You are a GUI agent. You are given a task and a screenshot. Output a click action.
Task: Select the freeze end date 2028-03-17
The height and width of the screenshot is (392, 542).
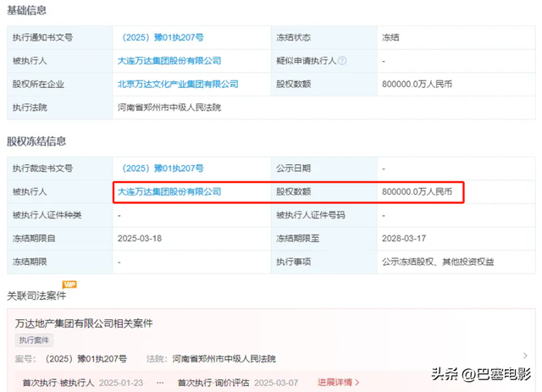[404, 239]
